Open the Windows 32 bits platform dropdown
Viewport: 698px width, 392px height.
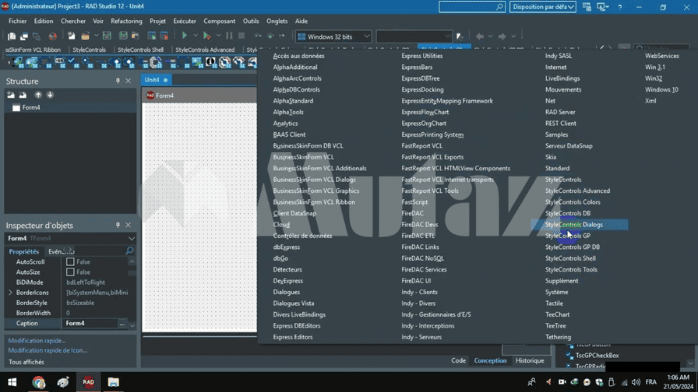(366, 36)
